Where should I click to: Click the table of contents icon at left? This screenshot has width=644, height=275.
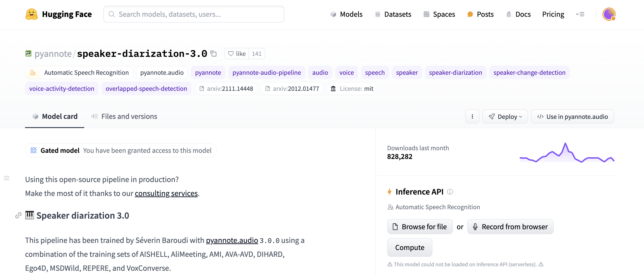[x=7, y=178]
